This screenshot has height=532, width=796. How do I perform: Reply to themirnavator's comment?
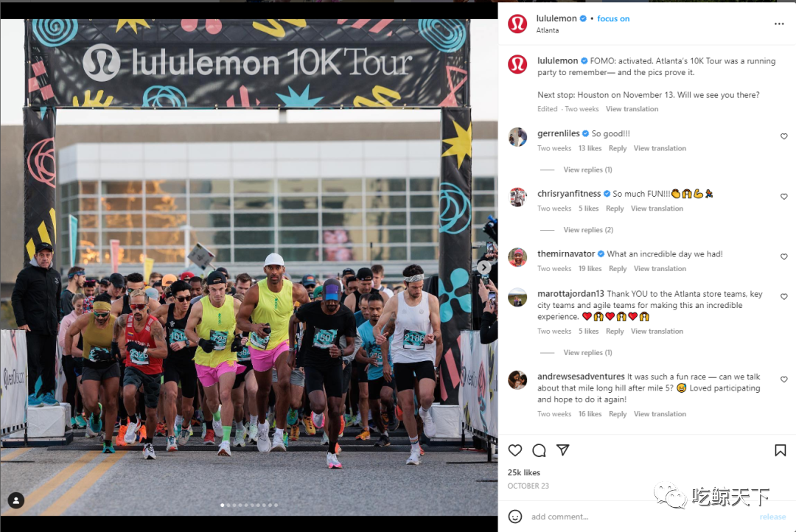618,268
